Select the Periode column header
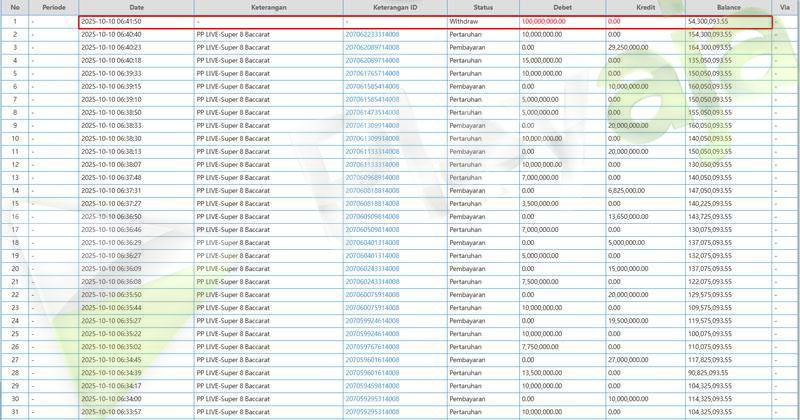 pyautogui.click(x=53, y=7)
